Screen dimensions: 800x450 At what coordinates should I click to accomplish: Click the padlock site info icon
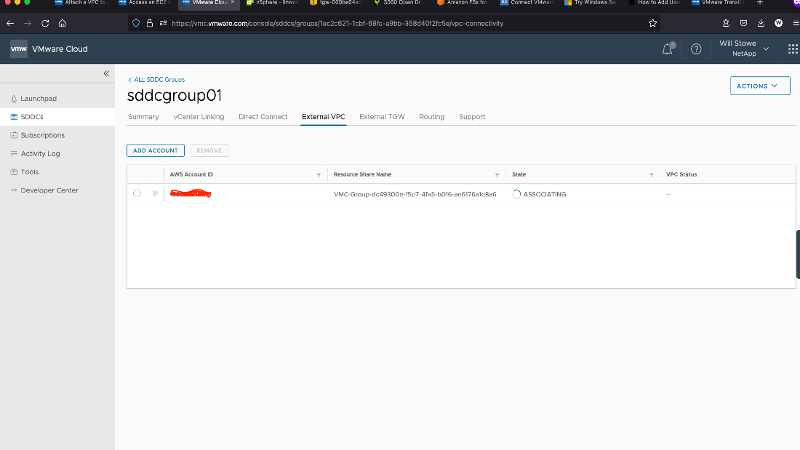pos(149,23)
